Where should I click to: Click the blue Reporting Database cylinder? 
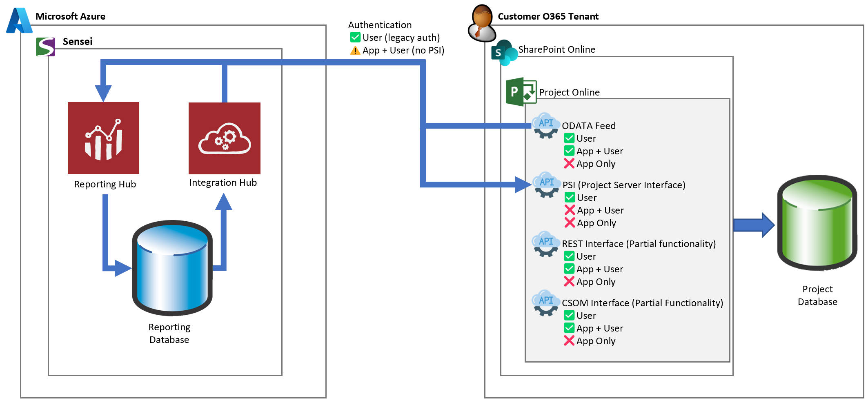[x=172, y=268]
